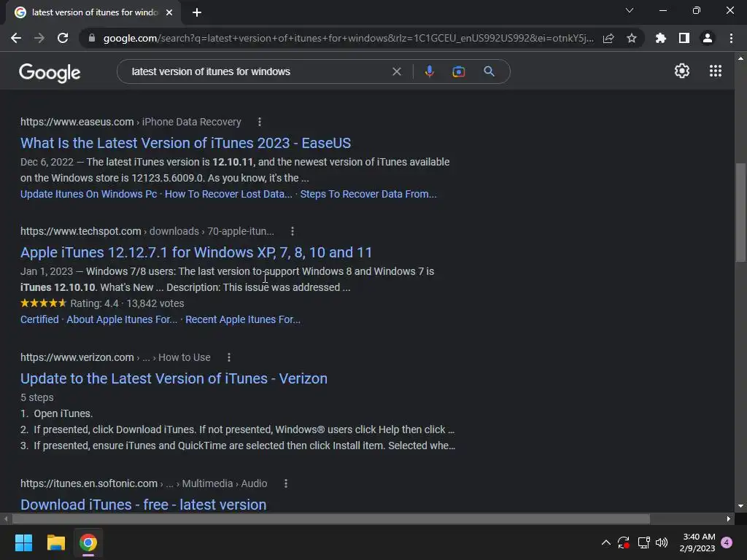747x560 pixels.
Task: Open EaseUS Latest Version of iTunes 2023
Action: pos(186,143)
